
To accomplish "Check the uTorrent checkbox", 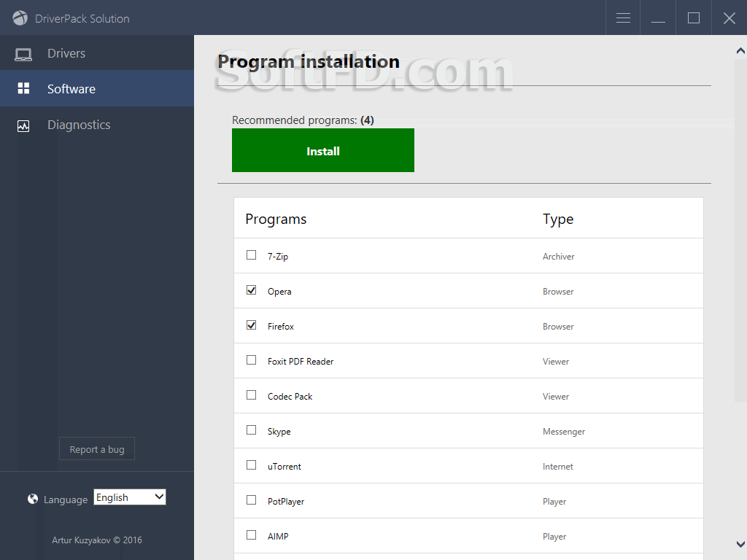I will 251,464.
